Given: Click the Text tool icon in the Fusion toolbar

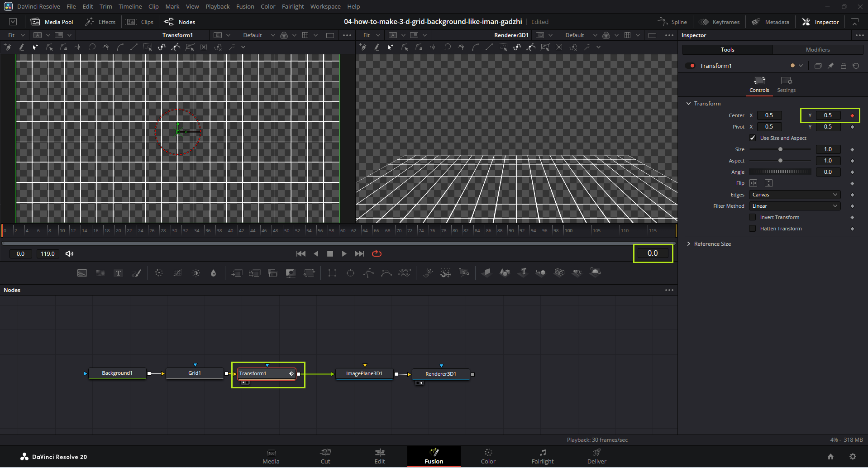Looking at the screenshot, I should point(118,273).
